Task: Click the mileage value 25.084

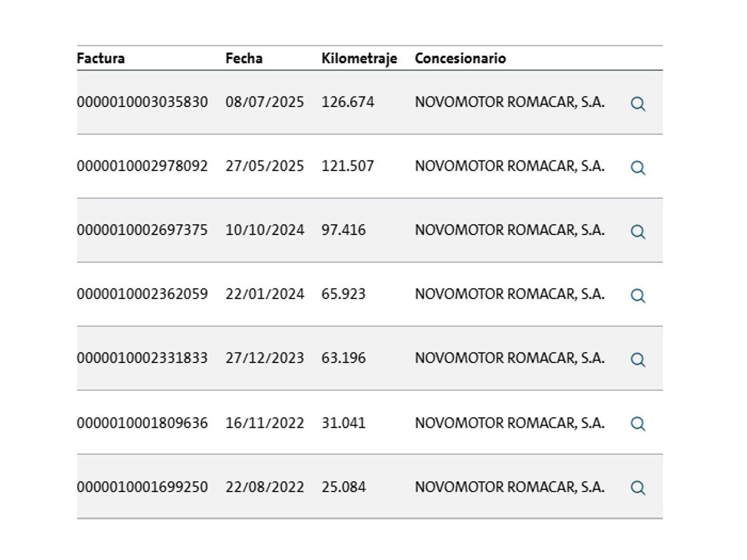Action: [x=343, y=487]
